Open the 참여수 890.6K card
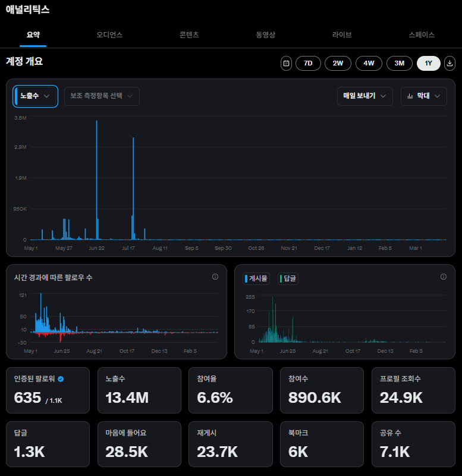Viewport: 462px width, 476px height. (322, 390)
